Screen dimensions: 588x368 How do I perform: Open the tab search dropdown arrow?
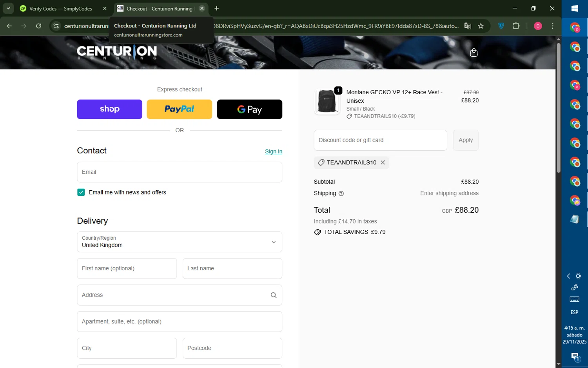coord(8,8)
